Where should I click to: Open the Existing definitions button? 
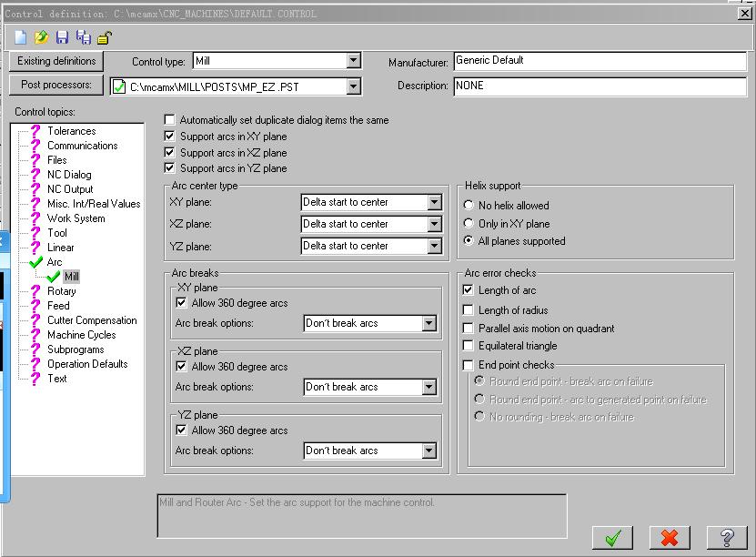click(x=55, y=61)
